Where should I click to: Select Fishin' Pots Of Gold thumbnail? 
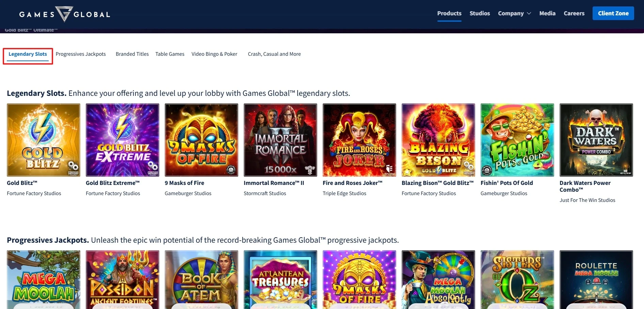pyautogui.click(x=517, y=140)
